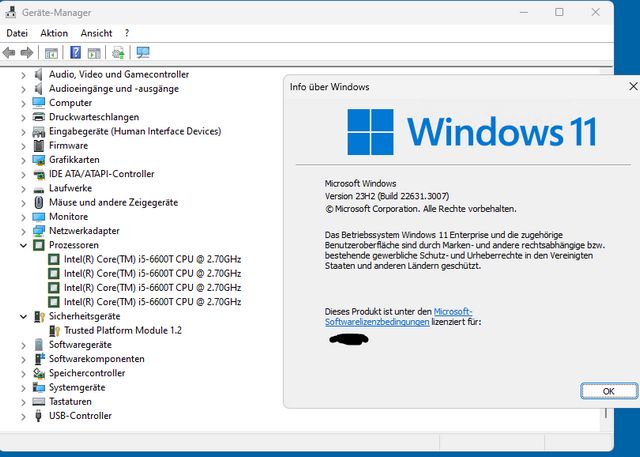The image size is (640, 457).
Task: Select the Audioeingänge und -ausgänge speaker icon
Action: [x=38, y=89]
